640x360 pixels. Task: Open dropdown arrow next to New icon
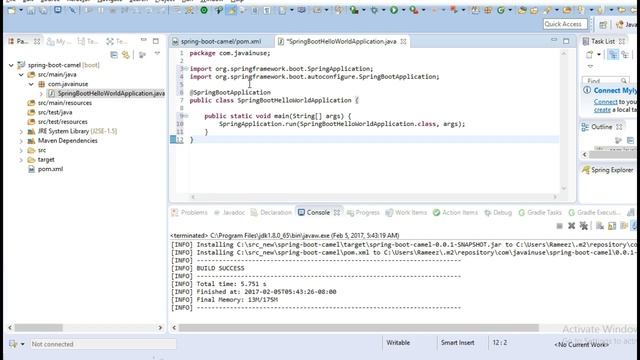21,10
